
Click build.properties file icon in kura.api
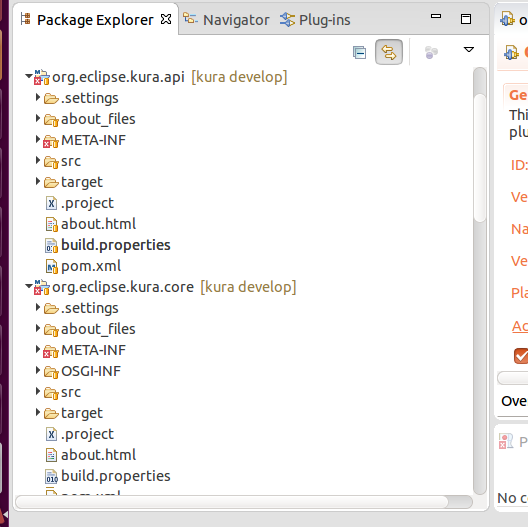tap(52, 245)
